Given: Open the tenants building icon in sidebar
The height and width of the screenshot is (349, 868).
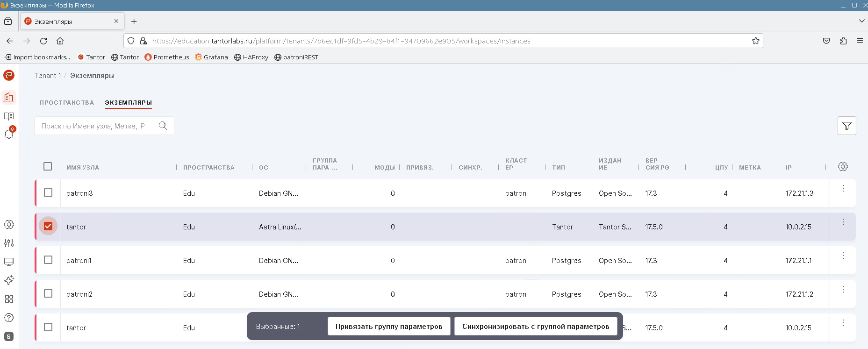Looking at the screenshot, I should pos(9,97).
